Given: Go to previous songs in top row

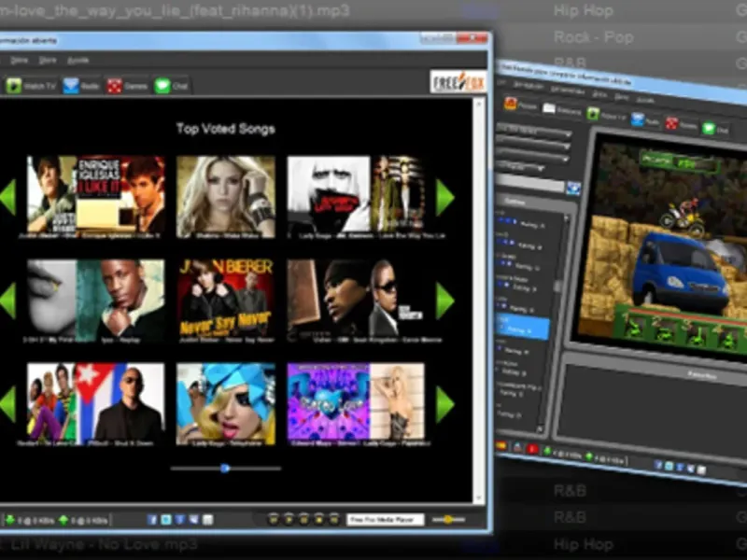Looking at the screenshot, I should point(8,197).
